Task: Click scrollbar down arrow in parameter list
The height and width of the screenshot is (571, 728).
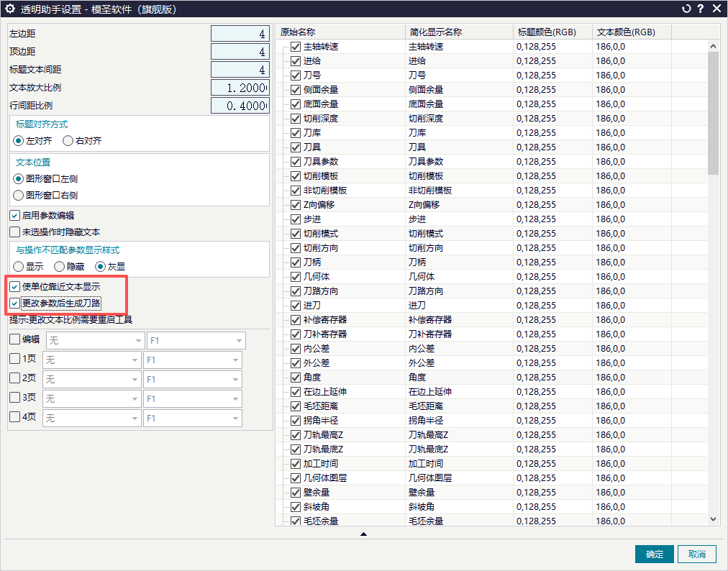Action: 713,519
